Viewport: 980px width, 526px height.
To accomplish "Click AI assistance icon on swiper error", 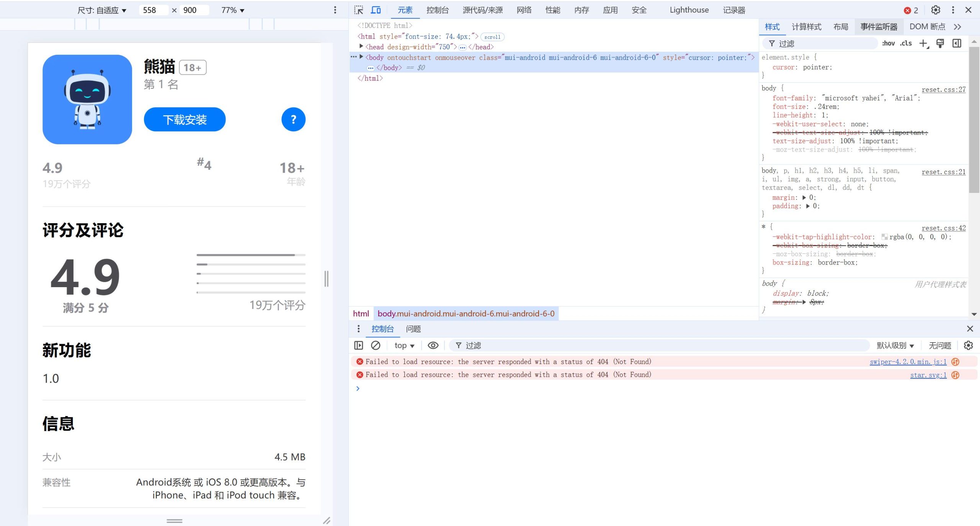I will [x=955, y=362].
